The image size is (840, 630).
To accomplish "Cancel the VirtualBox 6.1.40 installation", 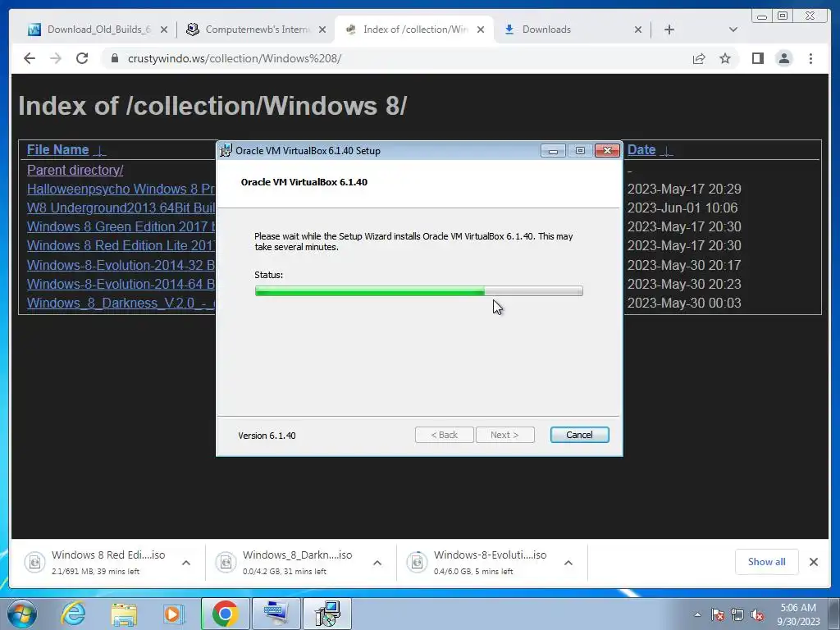I will [x=580, y=435].
